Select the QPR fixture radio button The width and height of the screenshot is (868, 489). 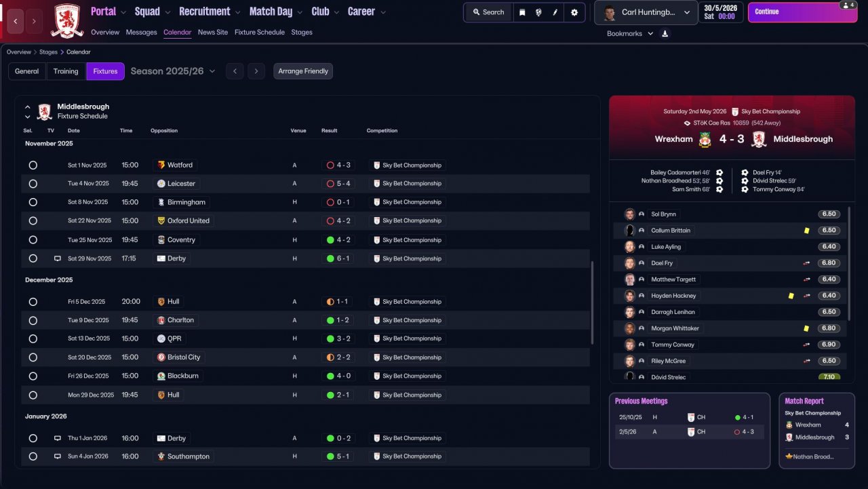pos(33,338)
